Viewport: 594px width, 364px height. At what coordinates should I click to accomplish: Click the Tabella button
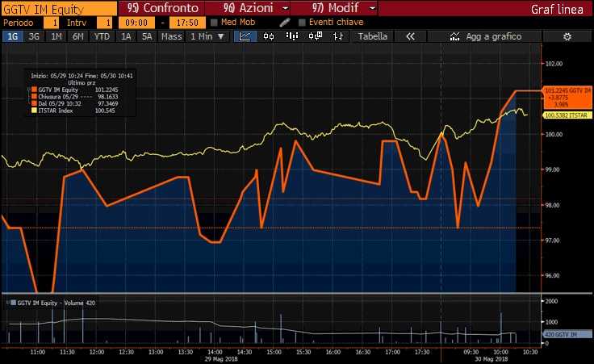click(372, 36)
